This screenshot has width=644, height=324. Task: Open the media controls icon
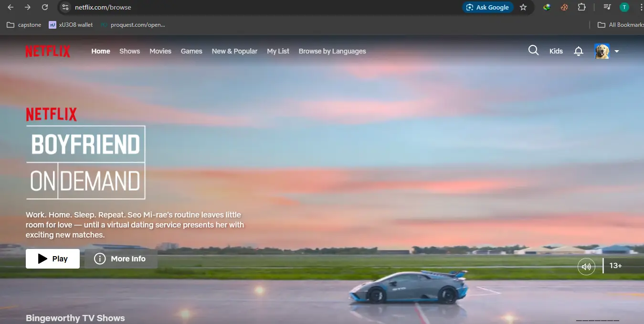pos(607,7)
